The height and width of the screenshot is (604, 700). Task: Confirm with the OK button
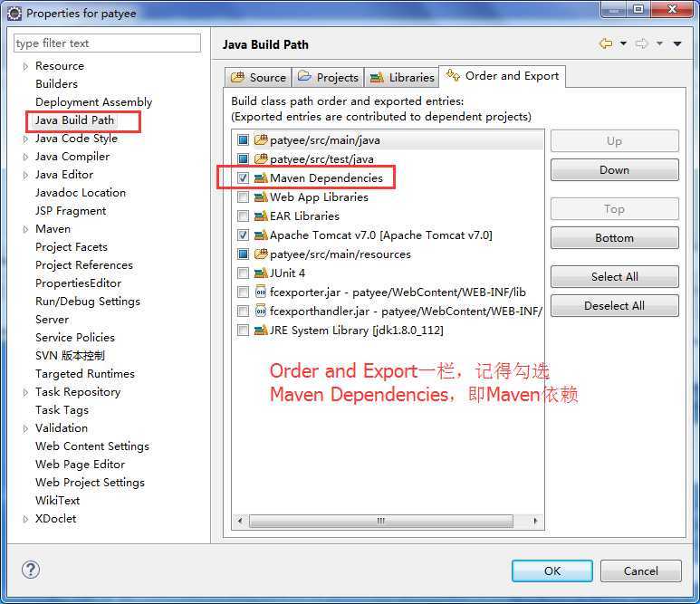pos(552,571)
